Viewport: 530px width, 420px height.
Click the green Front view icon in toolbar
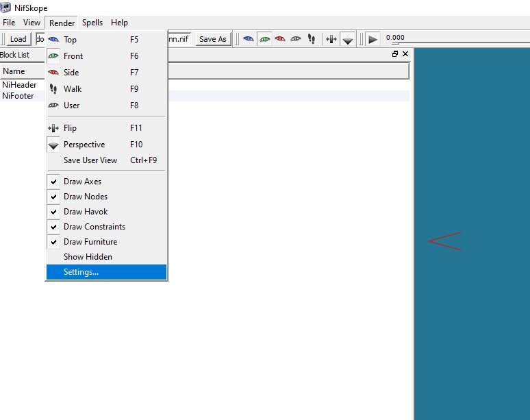[x=264, y=39]
